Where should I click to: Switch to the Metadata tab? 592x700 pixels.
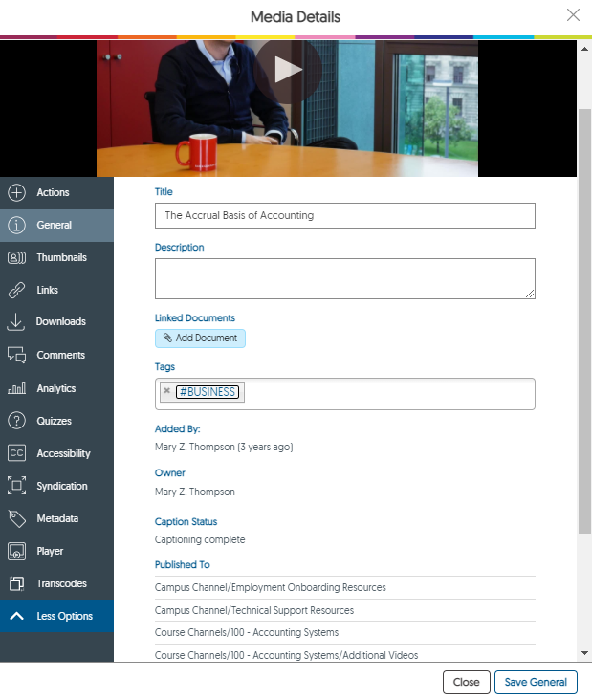pos(56,518)
